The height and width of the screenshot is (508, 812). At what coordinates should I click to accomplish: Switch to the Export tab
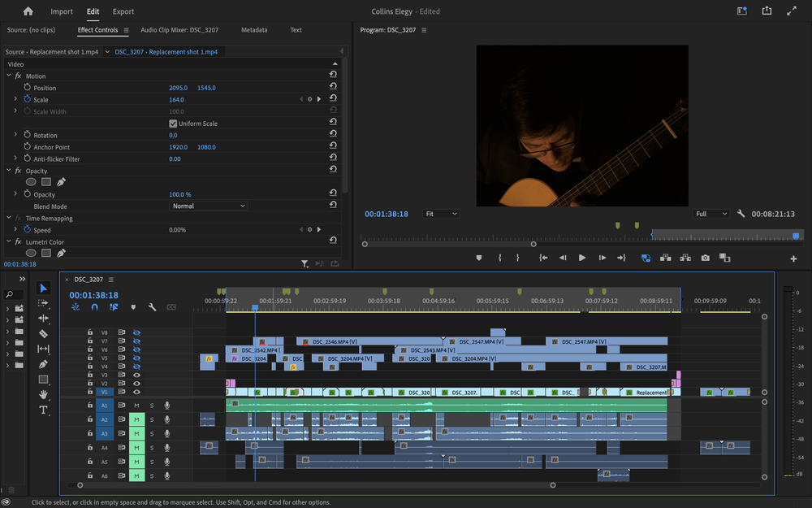point(123,11)
